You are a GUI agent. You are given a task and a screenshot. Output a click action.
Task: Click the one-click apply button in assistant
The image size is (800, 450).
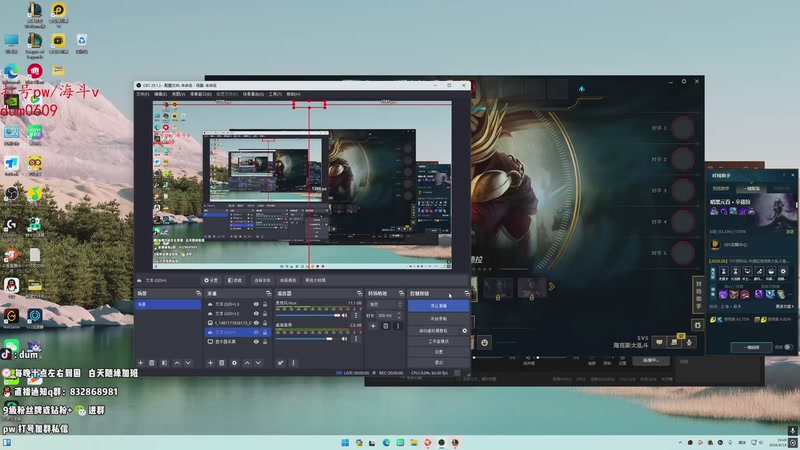(751, 347)
